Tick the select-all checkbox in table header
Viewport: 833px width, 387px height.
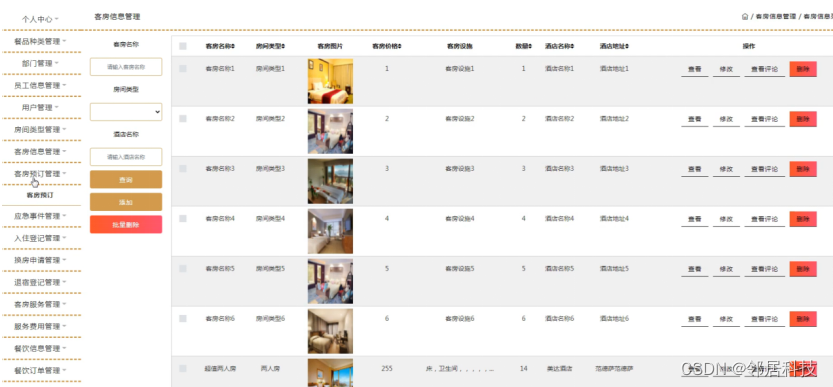183,46
